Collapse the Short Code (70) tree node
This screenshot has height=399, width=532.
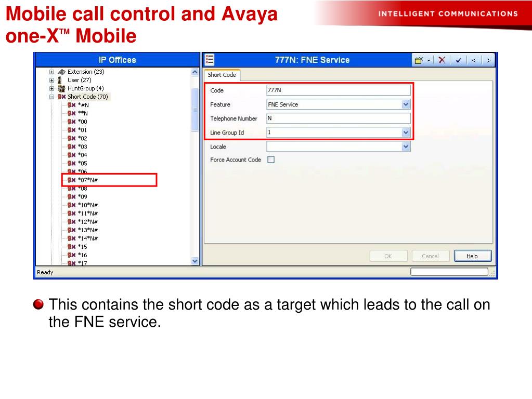tap(51, 97)
